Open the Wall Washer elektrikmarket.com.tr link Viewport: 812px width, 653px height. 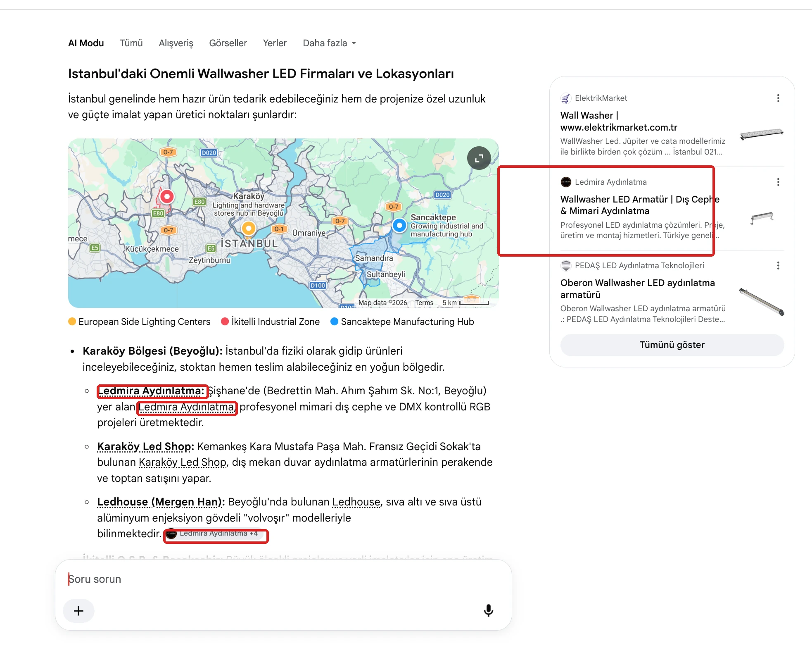coord(619,122)
